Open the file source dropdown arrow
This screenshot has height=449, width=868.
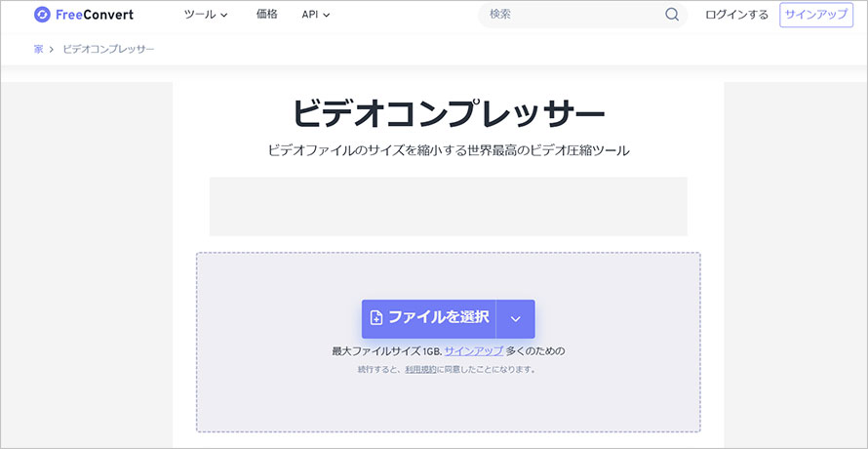pyautogui.click(x=515, y=319)
